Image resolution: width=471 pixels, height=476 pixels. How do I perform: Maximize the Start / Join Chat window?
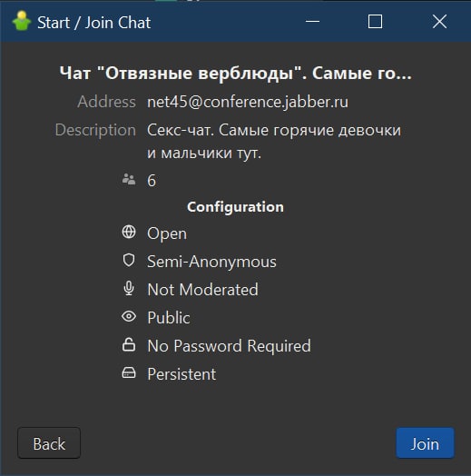coord(375,21)
